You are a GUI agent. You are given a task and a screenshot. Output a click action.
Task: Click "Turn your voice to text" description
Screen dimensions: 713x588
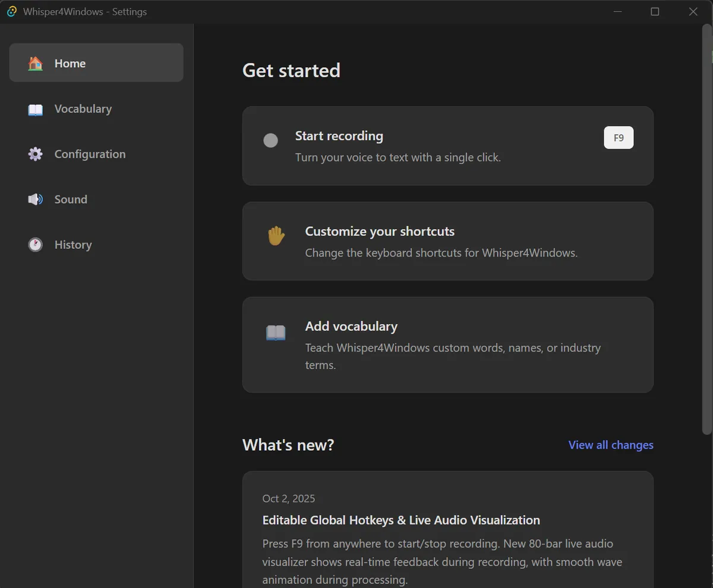[x=398, y=157]
